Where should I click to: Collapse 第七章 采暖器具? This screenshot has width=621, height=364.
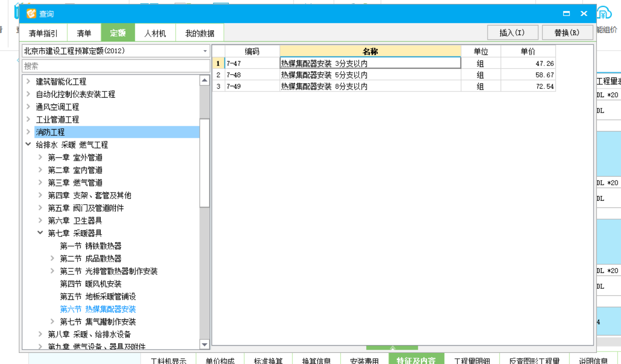point(40,233)
